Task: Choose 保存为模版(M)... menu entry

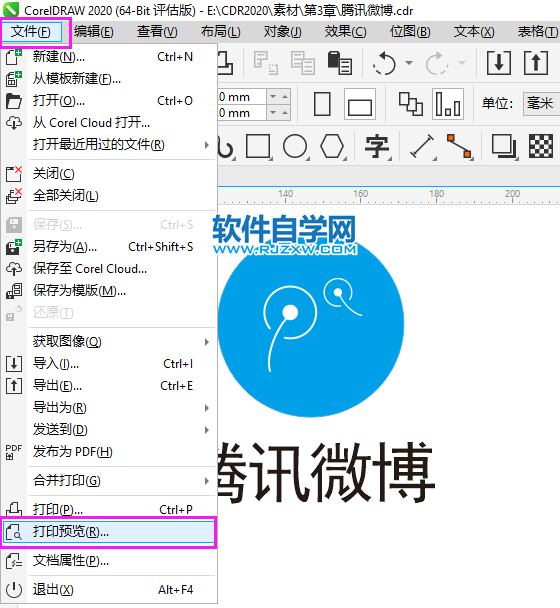Action: 109,290
